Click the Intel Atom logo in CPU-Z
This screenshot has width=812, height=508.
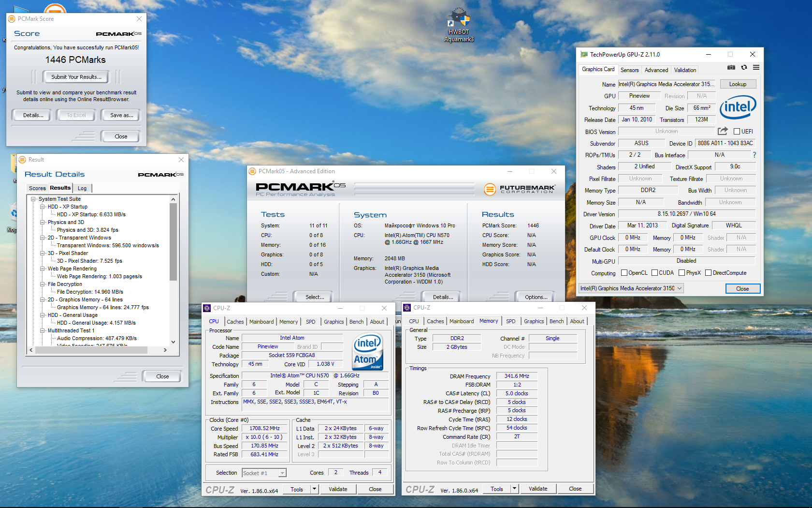(x=367, y=352)
